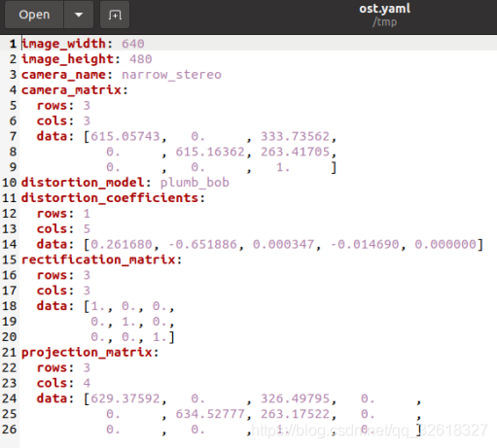Screen dimensions: 497x448
Task: Click line number 26 in the gutter
Action: [x=10, y=430]
